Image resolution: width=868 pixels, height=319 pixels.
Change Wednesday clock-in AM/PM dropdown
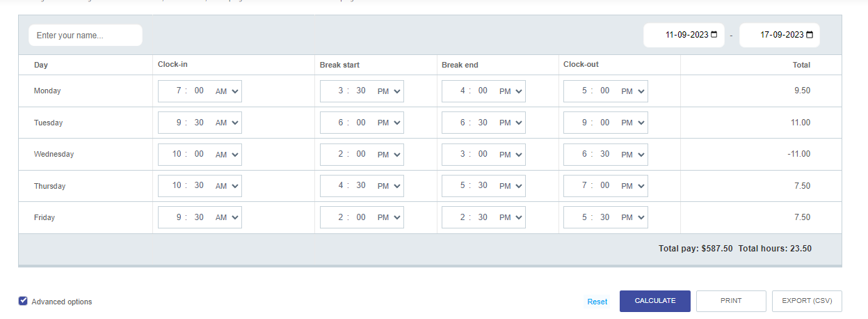(x=227, y=155)
